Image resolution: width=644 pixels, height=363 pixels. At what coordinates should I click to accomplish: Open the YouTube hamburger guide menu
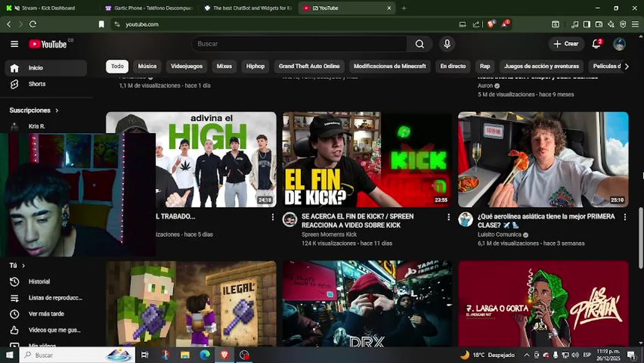(15, 44)
